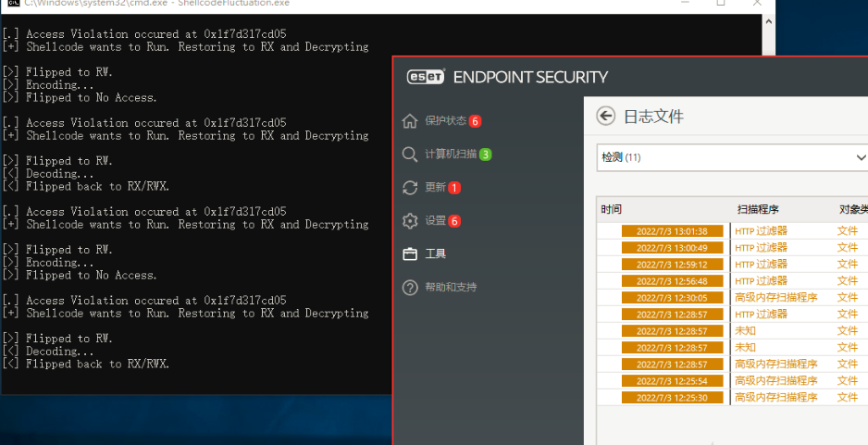Image resolution: width=868 pixels, height=445 pixels.
Task: Click 'Flipped back to RX/RWX.' last console line
Action: 97,364
